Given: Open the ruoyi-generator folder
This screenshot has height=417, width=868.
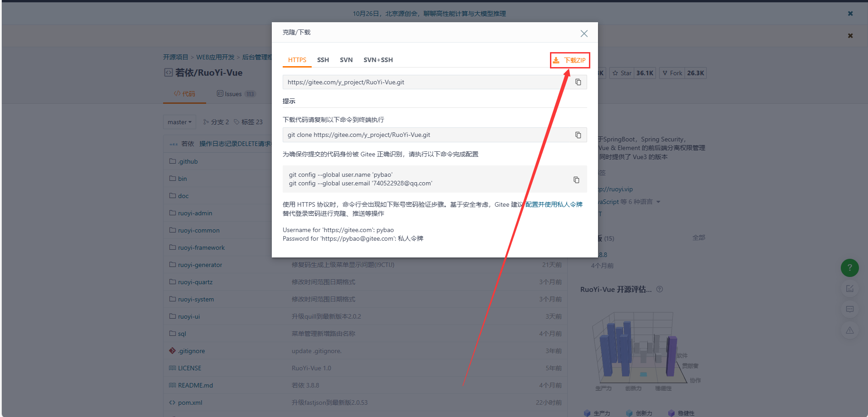Looking at the screenshot, I should coord(200,265).
